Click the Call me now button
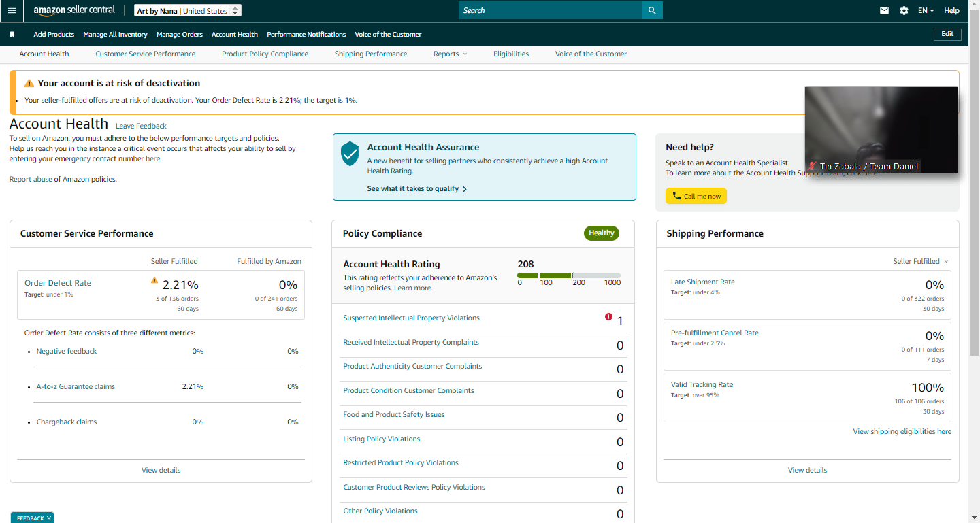980x523 pixels. click(696, 196)
